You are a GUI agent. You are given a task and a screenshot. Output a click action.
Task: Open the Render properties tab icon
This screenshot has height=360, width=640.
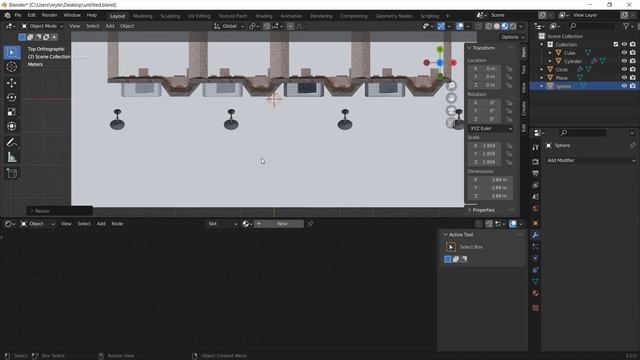[536, 162]
